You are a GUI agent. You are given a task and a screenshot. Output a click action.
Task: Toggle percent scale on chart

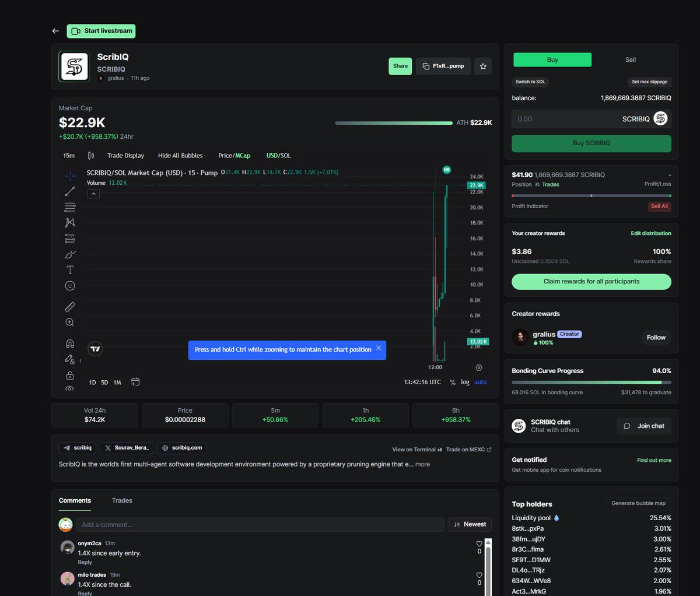click(x=453, y=382)
